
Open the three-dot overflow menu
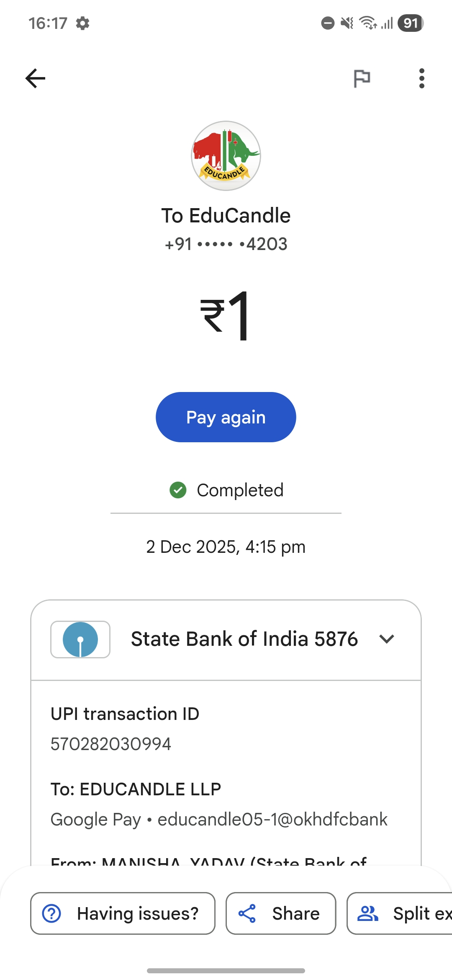[421, 78]
